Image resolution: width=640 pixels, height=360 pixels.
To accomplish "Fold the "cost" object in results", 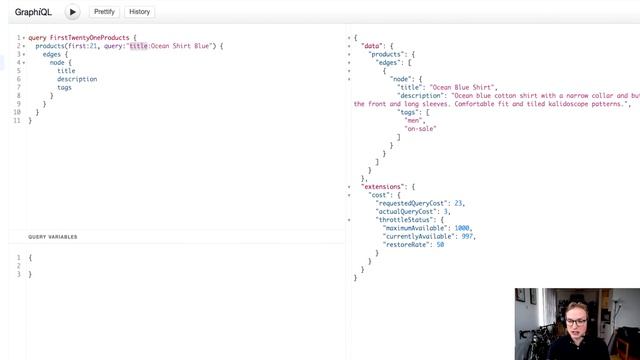I will tap(349, 195).
